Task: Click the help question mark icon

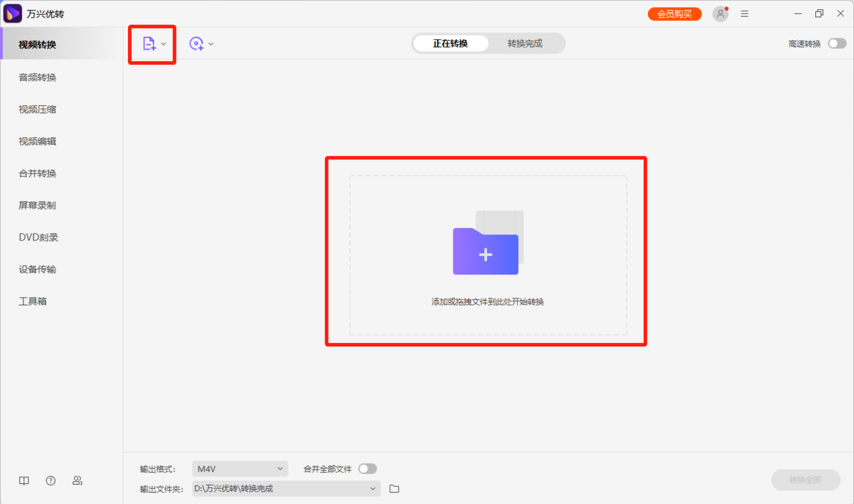Action: [51, 481]
